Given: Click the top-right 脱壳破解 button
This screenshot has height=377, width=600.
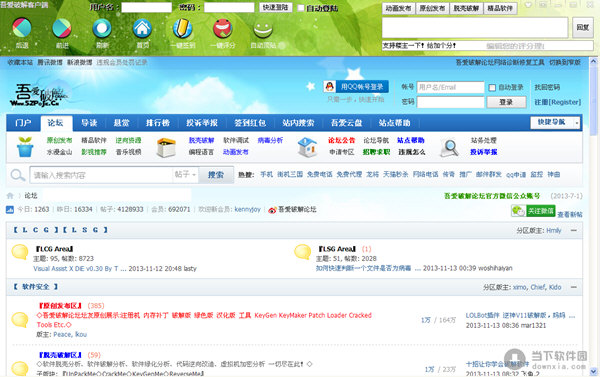Looking at the screenshot, I should (466, 8).
